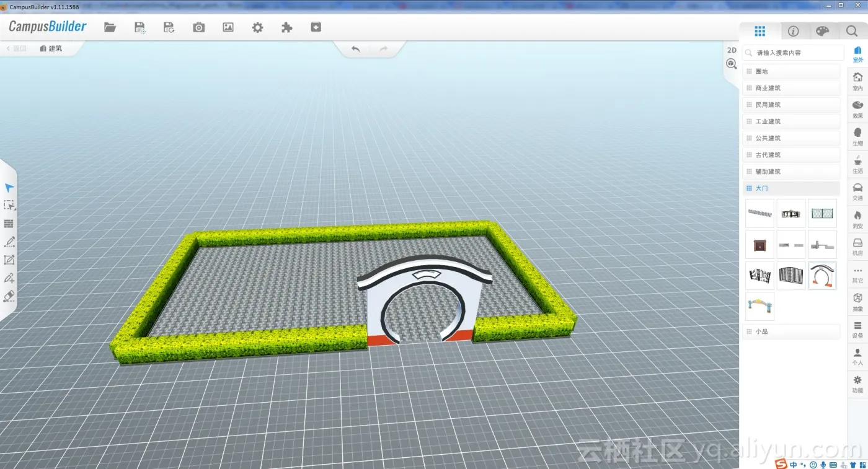Viewport: 868px width, 469px height.
Task: Select the closed arched iron gate thumbnail
Action: click(x=791, y=276)
